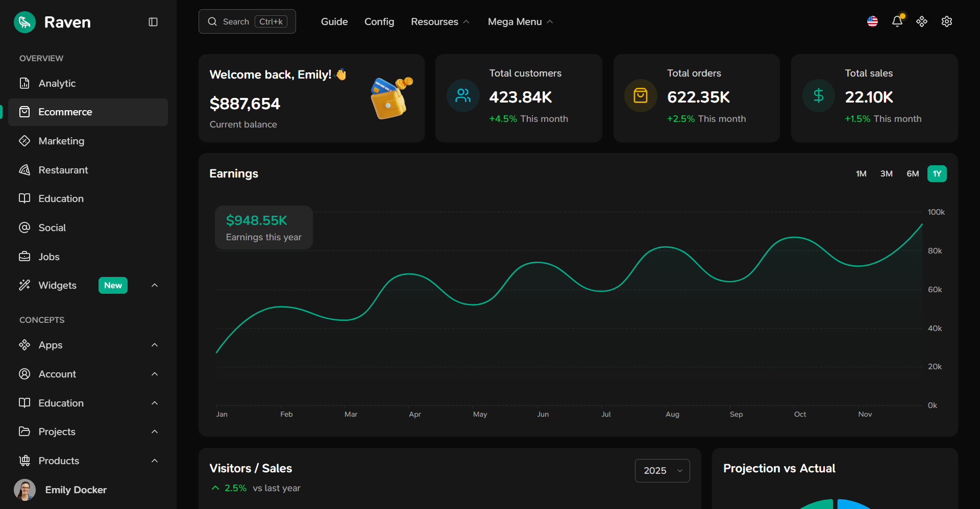Expand the Account submenu chevron
The height and width of the screenshot is (509, 980).
(x=155, y=374)
